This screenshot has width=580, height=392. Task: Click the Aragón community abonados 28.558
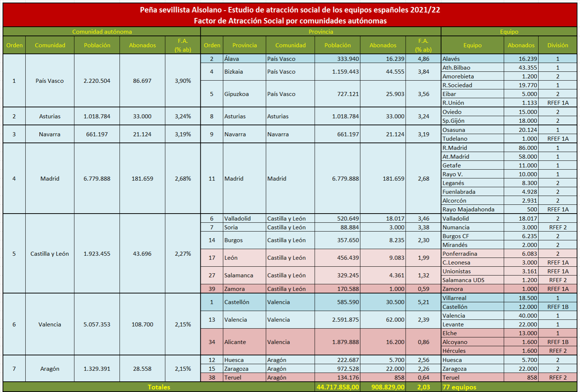[x=143, y=369]
